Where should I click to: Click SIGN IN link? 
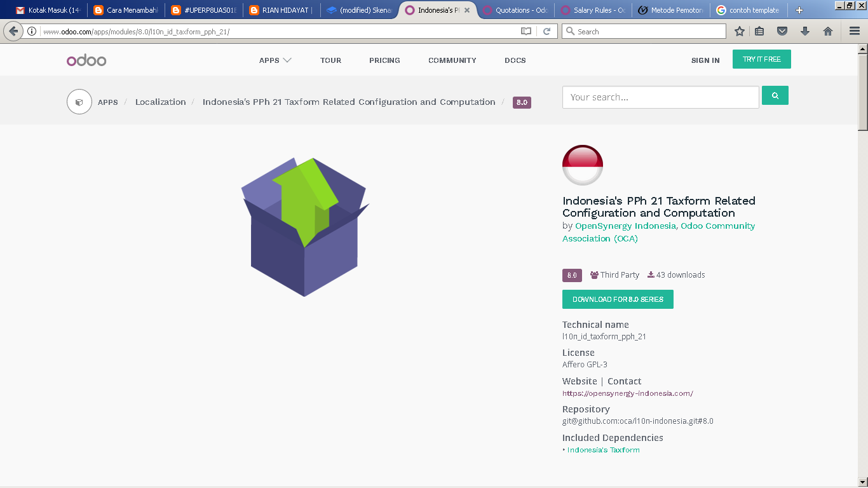tap(705, 60)
